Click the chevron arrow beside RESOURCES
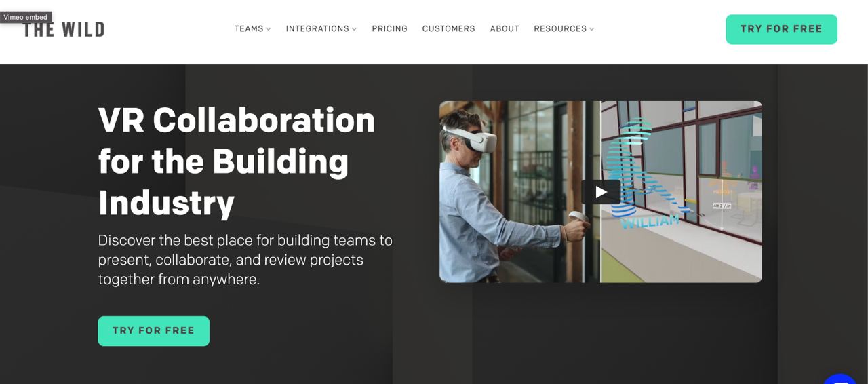Image resolution: width=868 pixels, height=384 pixels. click(x=592, y=29)
